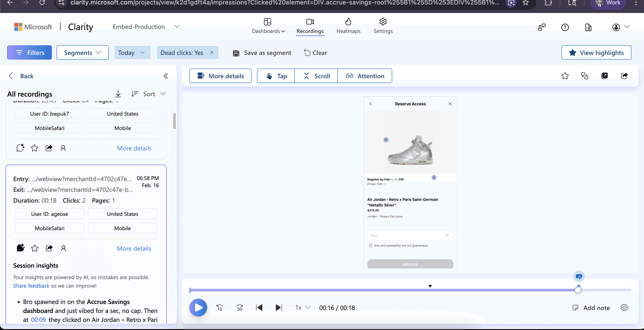644x330 pixels.
Task: Open the Today date range dropdown
Action: [x=132, y=52]
